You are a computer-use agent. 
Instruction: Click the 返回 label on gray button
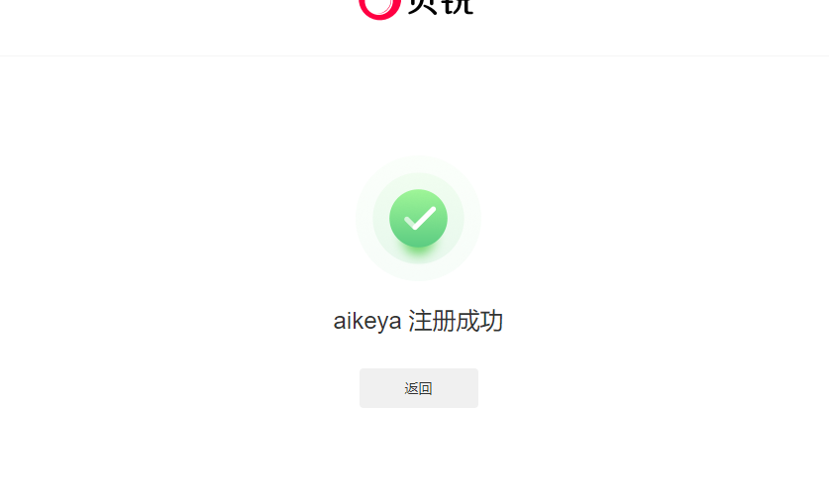(x=418, y=389)
